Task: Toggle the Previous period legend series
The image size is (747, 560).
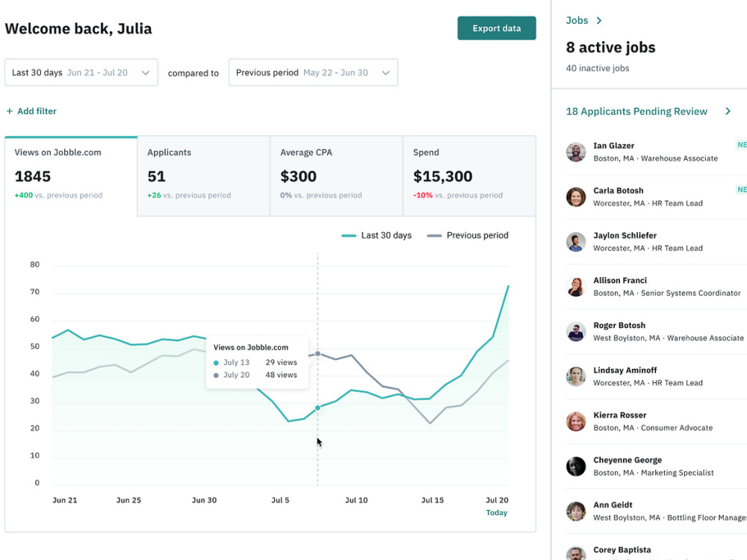Action: [x=468, y=235]
